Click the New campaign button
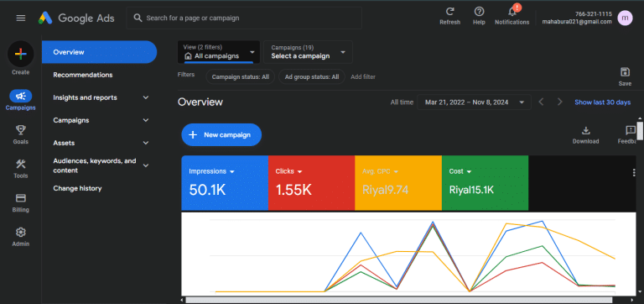 tap(221, 135)
